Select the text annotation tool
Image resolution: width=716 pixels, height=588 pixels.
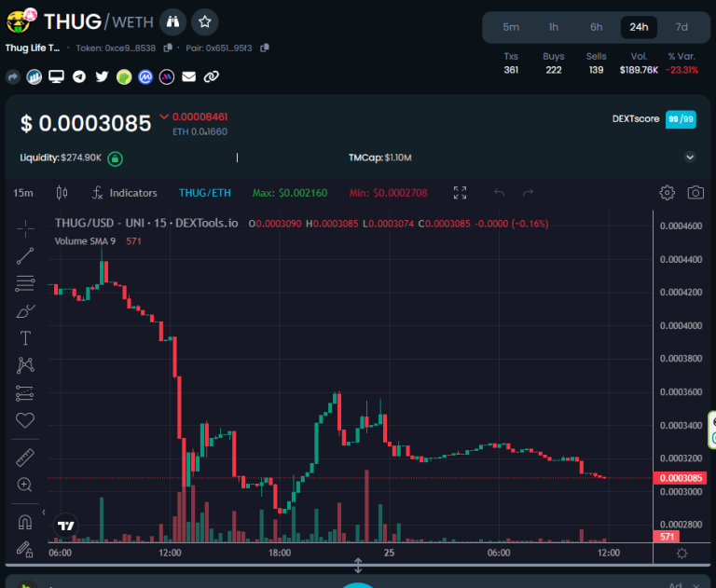25,337
